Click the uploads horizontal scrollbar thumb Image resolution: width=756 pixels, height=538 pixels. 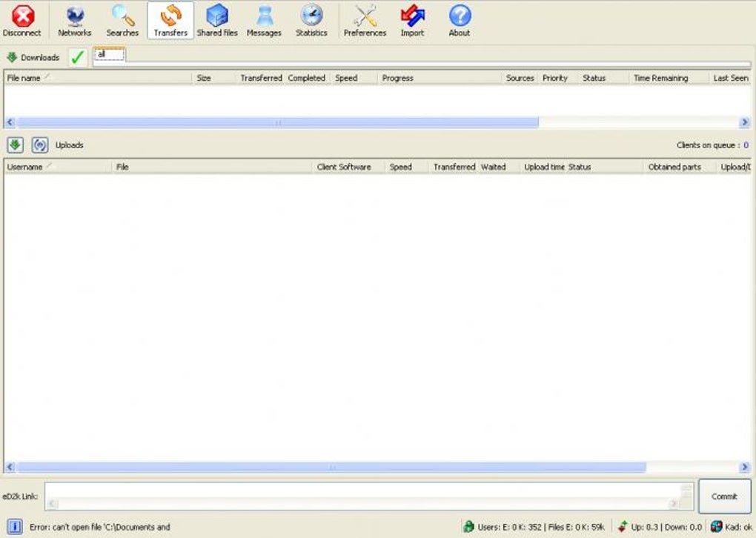[332, 467]
